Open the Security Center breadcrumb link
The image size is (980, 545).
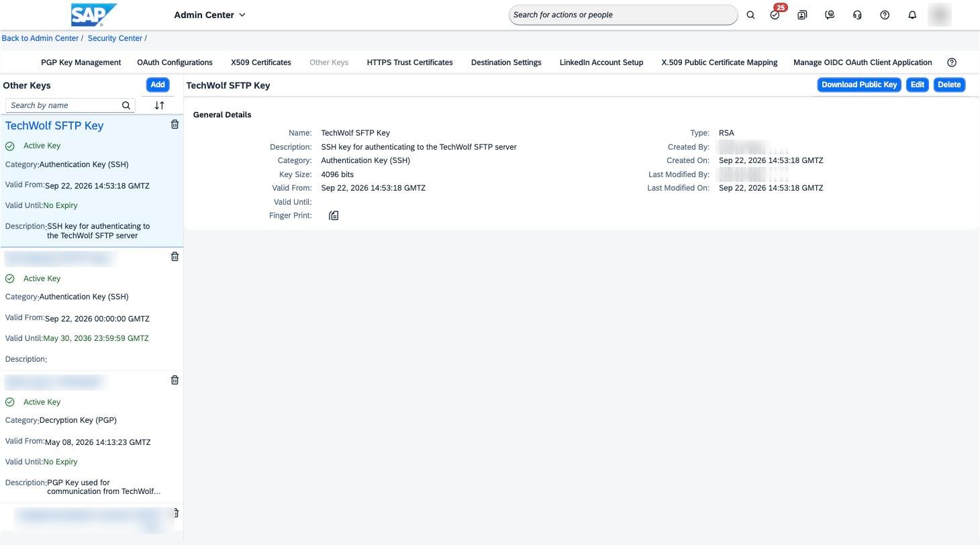pos(115,38)
